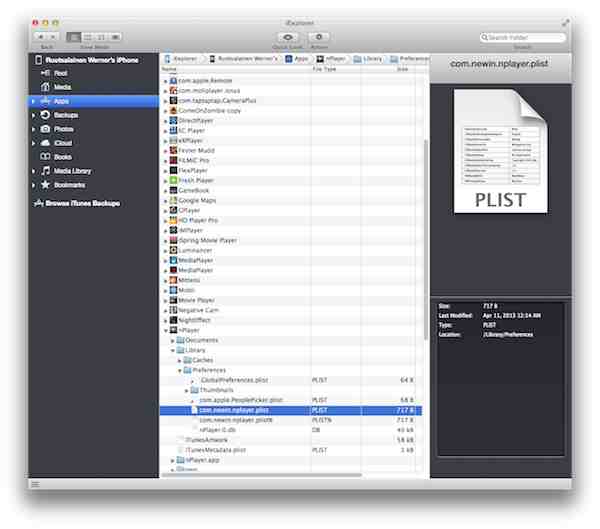The image size is (600, 529).
Task: Select the HD Player Pro app icon
Action: tap(173, 220)
